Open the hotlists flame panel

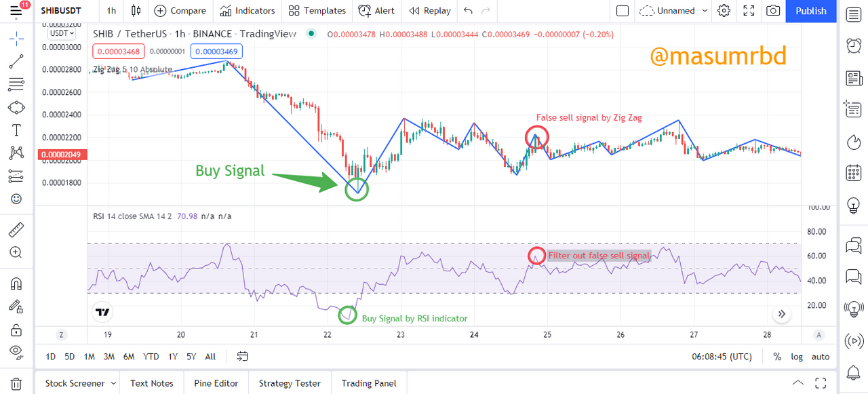pyautogui.click(x=854, y=141)
